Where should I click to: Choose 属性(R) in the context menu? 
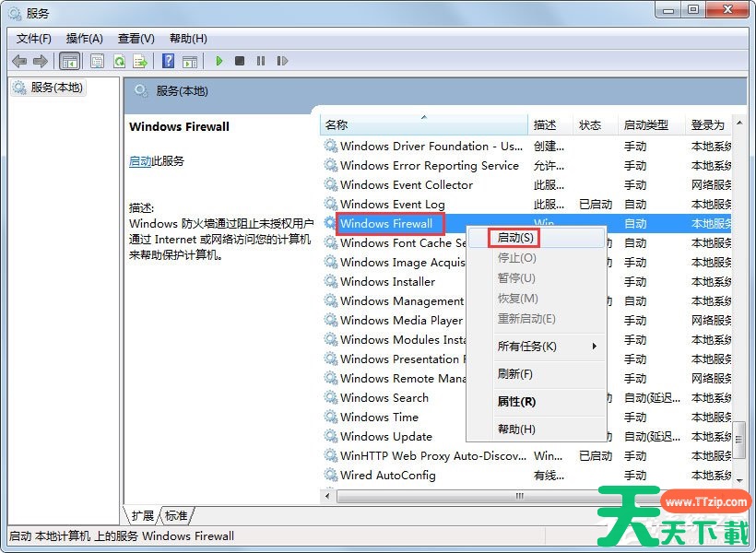537,402
